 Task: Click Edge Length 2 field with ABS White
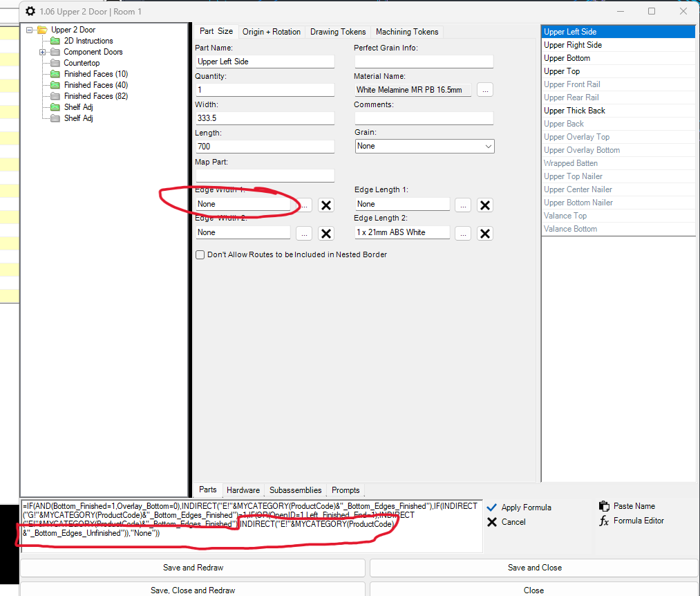pyautogui.click(x=402, y=232)
